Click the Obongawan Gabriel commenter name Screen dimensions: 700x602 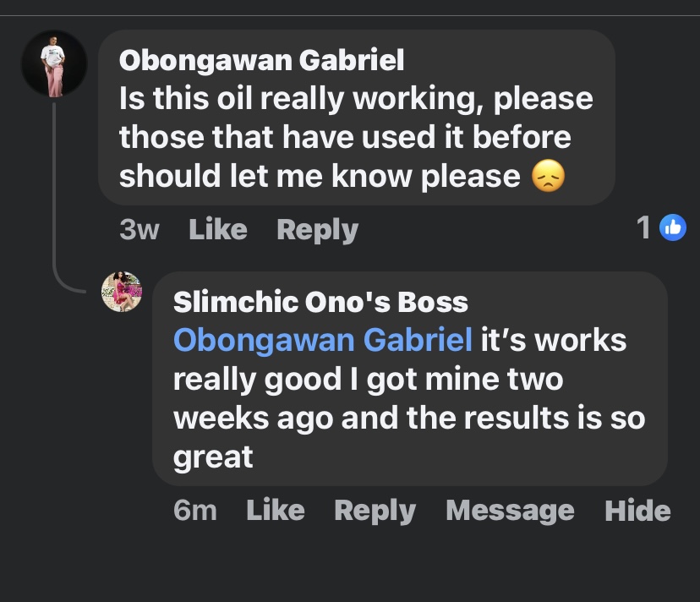click(261, 60)
